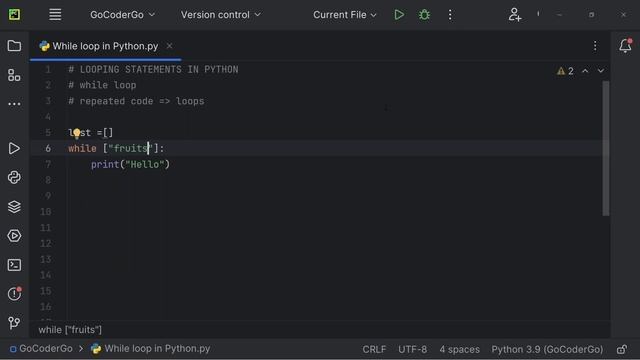
Task: Click the "fruits" string on line 6
Action: [x=131, y=149]
